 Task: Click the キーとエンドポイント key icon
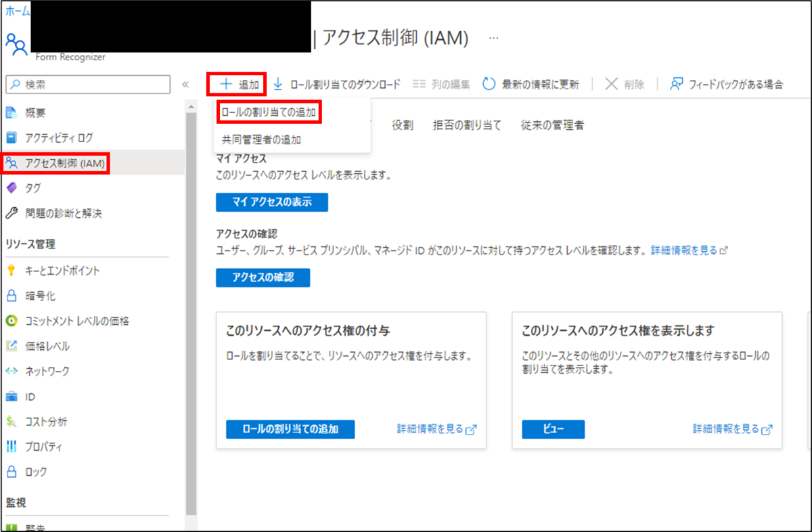pyautogui.click(x=12, y=271)
